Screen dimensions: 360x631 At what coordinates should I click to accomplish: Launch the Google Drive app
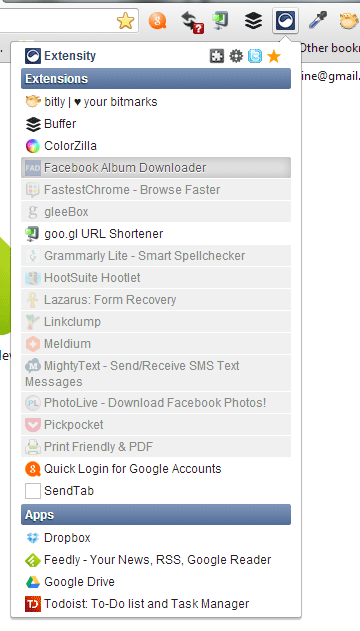click(156, 582)
